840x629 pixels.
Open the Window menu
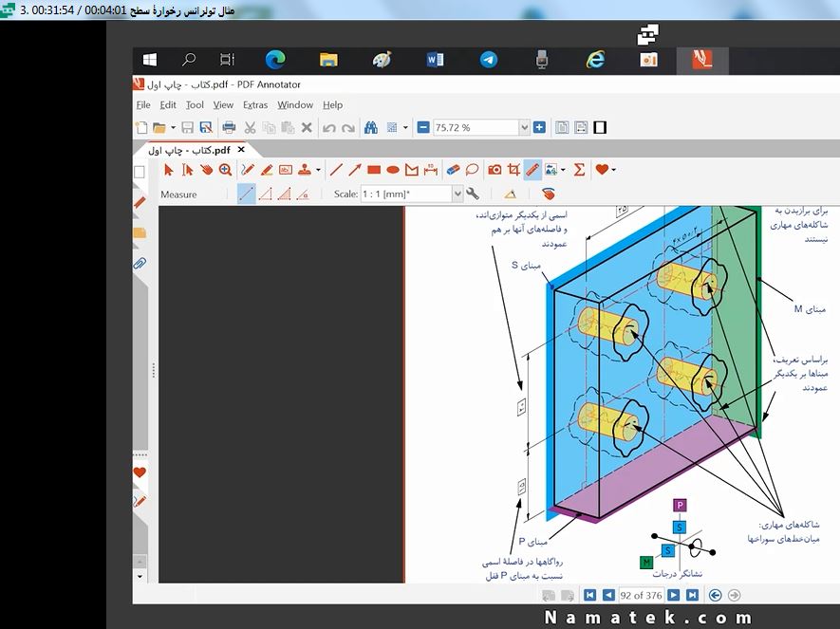[295, 105]
